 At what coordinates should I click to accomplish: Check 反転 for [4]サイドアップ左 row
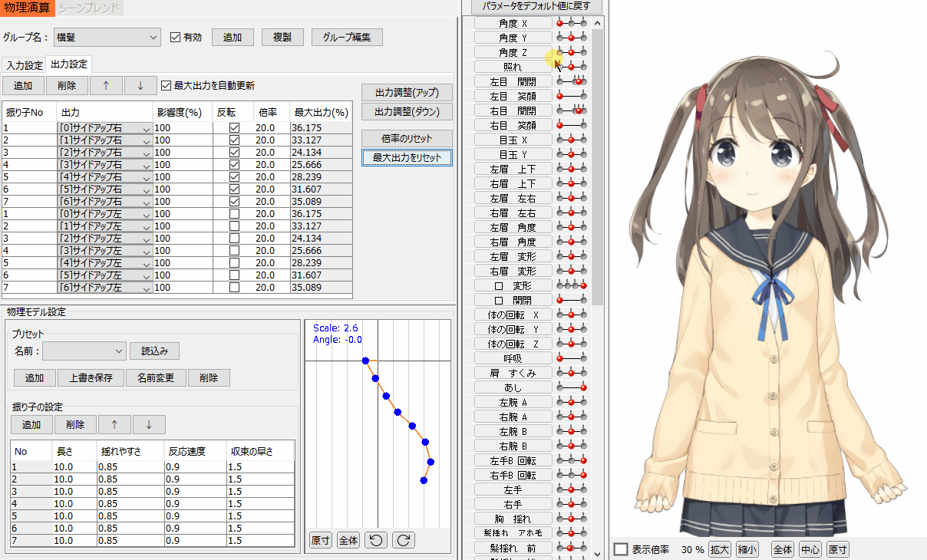[x=234, y=262]
